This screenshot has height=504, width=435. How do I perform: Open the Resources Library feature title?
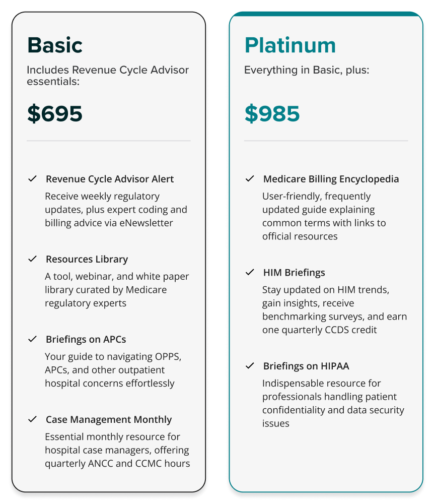pos(87,259)
